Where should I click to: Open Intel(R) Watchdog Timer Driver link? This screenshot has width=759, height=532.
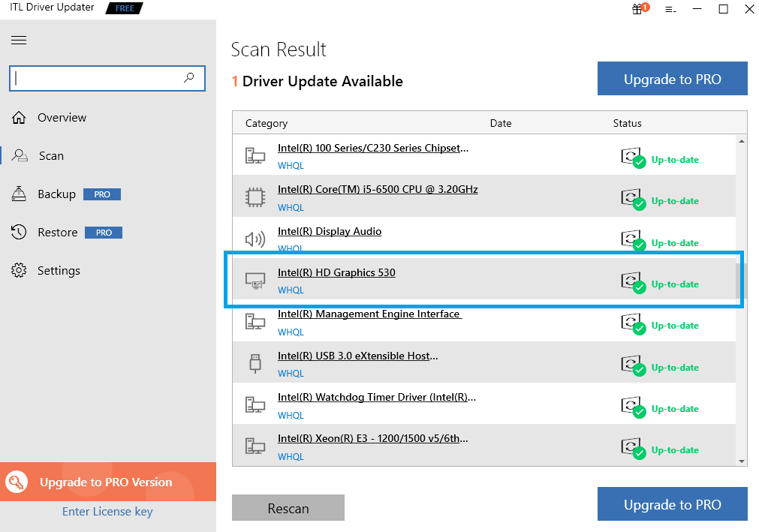[x=377, y=397]
